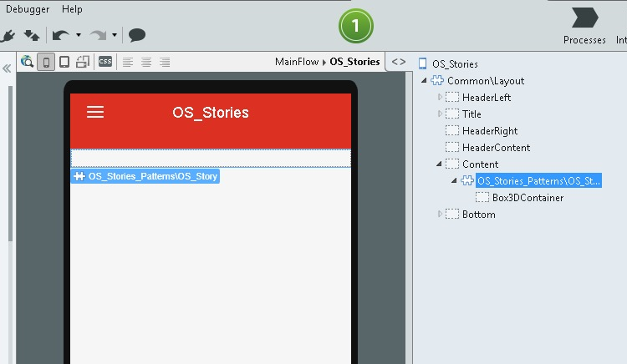Click the speech bubble feedback icon

pyautogui.click(x=137, y=35)
